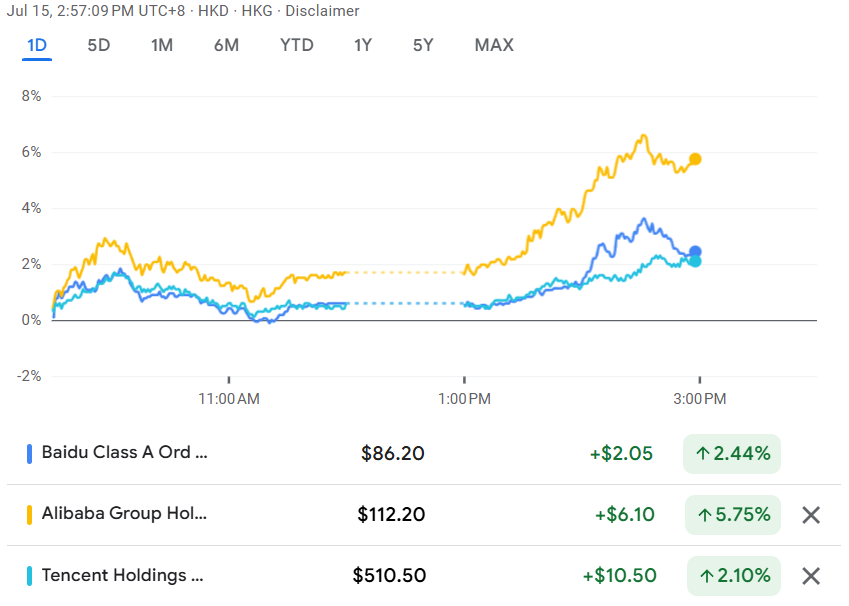Open Alibaba Group Hol... stock row
This screenshot has width=849, height=606.
(423, 514)
